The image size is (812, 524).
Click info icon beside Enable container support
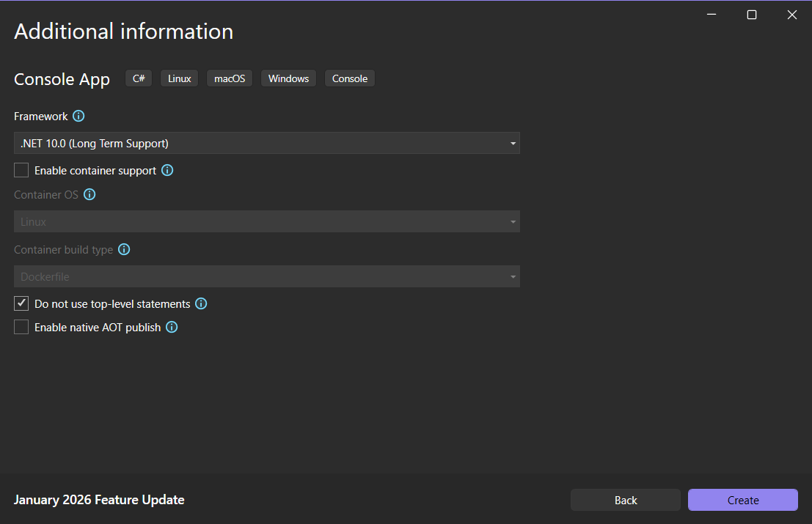pos(167,171)
